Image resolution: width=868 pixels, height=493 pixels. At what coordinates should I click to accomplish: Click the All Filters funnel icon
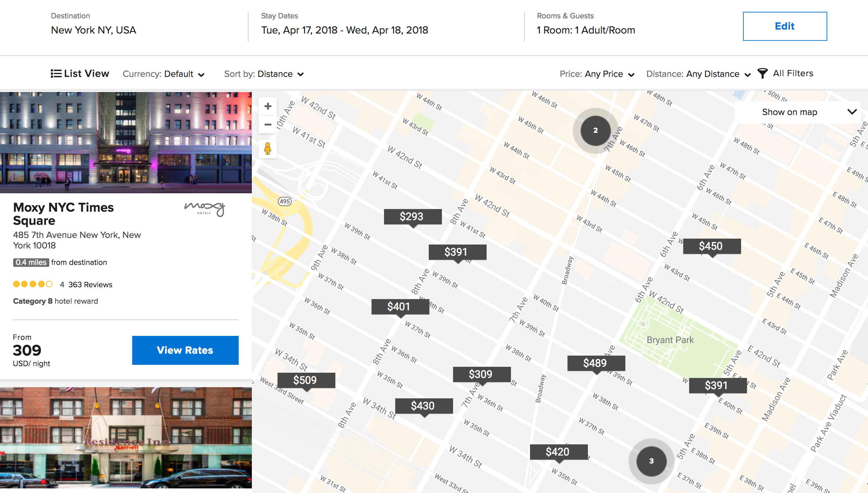762,74
